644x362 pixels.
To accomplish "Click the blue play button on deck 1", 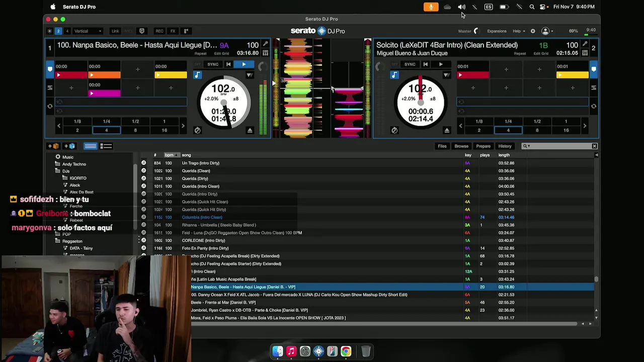I will pos(244,64).
